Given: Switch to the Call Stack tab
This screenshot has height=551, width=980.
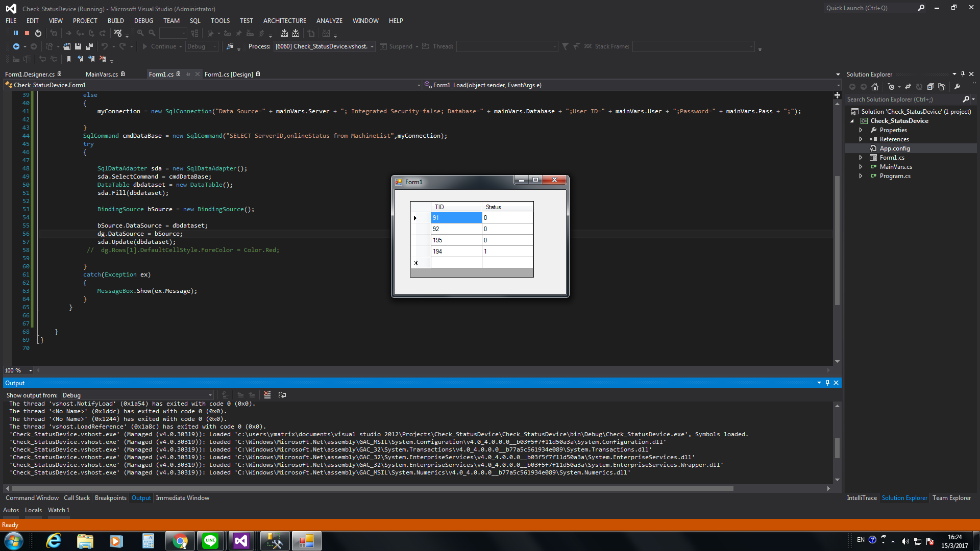Looking at the screenshot, I should coord(77,498).
